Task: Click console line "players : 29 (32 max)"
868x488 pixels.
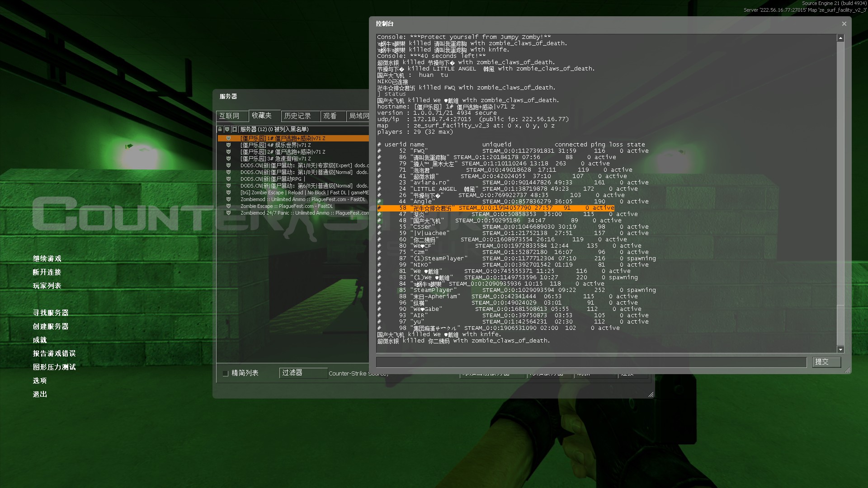Action: pyautogui.click(x=415, y=132)
